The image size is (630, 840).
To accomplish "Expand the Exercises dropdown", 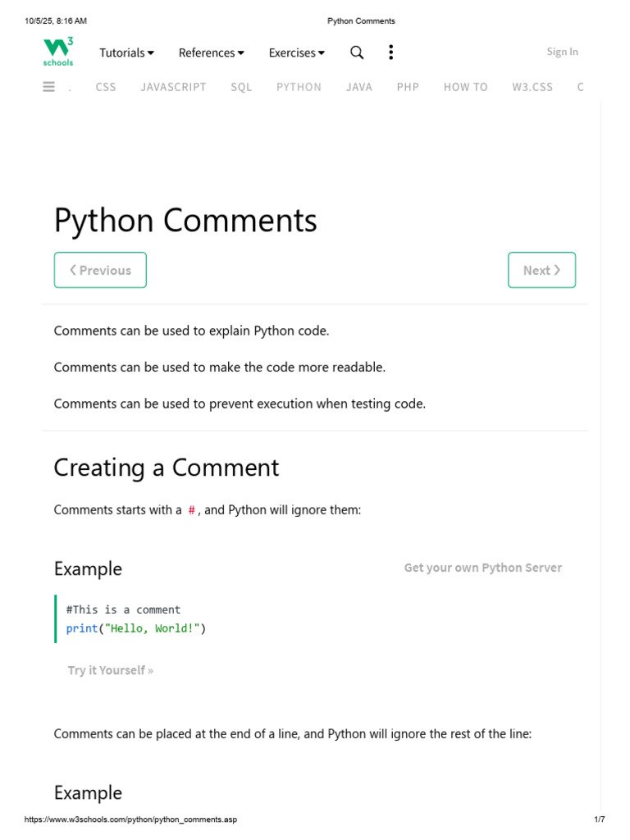I will [296, 52].
